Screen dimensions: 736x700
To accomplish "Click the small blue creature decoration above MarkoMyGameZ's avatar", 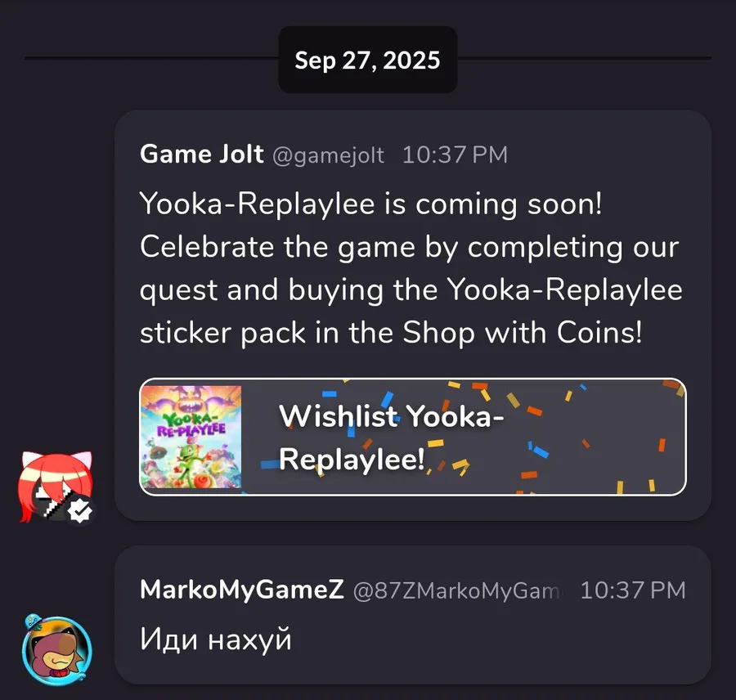I will [x=34, y=622].
